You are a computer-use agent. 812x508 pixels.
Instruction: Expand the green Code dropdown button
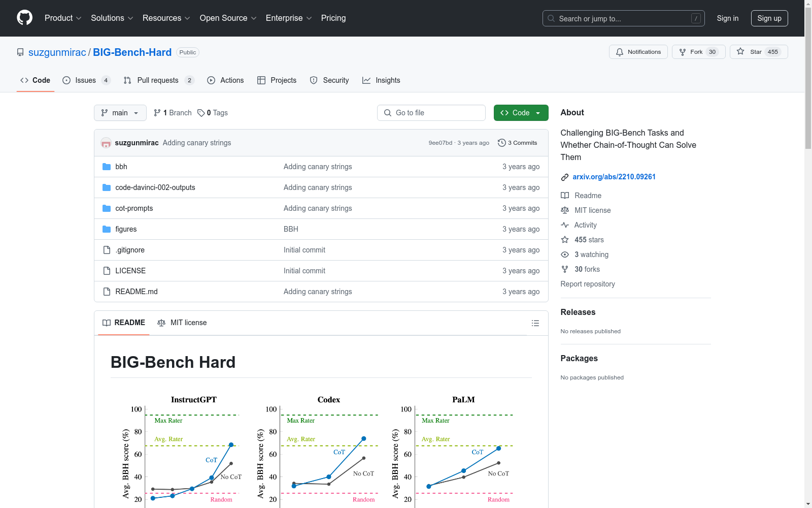521,113
